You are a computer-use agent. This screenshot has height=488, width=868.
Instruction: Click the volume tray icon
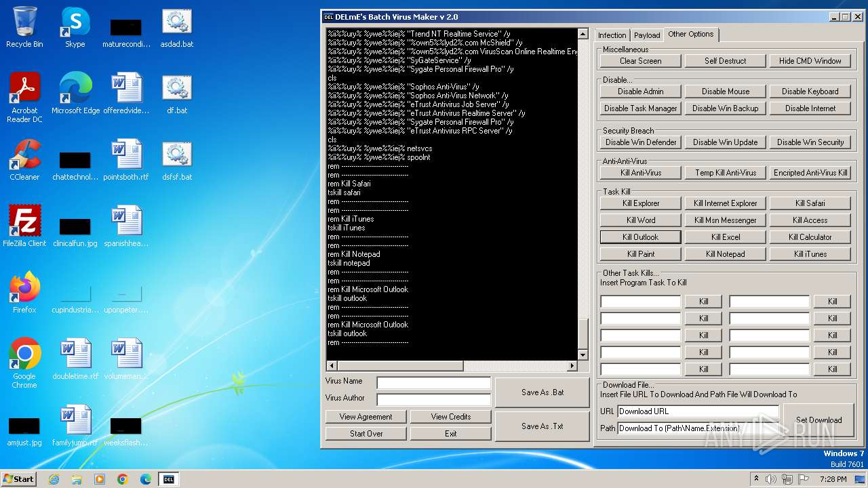click(x=770, y=479)
